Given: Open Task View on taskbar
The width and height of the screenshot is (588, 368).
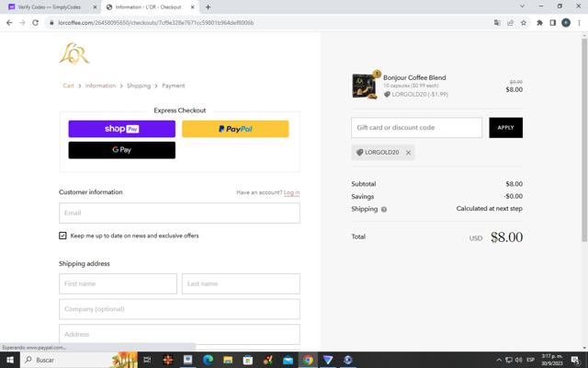Looking at the screenshot, I should (x=147, y=360).
